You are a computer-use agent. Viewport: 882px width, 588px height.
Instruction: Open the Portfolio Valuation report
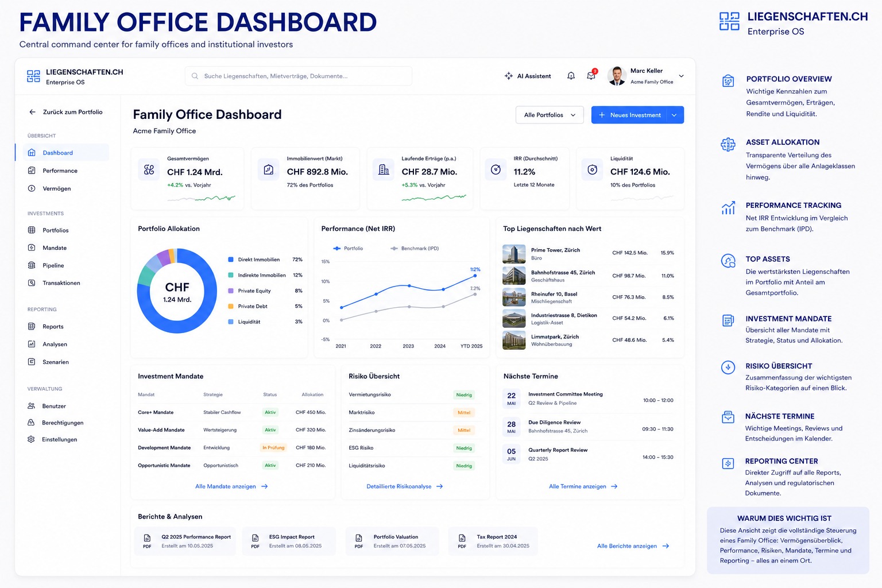392,541
